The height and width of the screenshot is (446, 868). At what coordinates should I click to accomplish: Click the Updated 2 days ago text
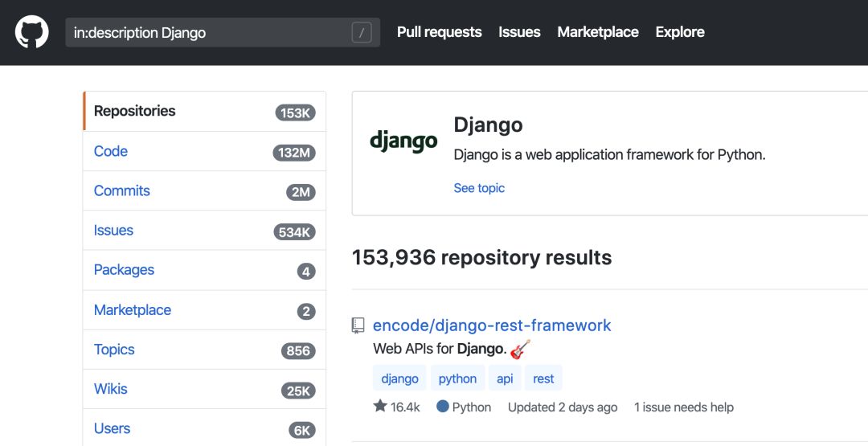[x=563, y=407]
